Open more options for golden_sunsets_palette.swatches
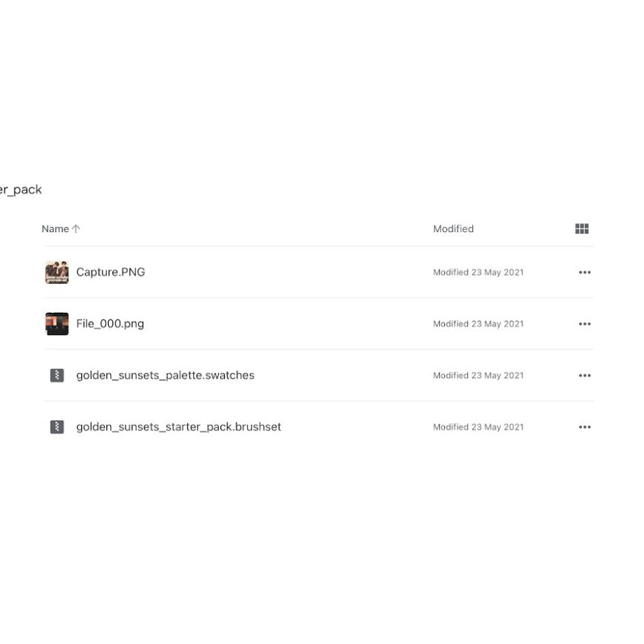Image resolution: width=644 pixels, height=644 pixels. (x=585, y=376)
